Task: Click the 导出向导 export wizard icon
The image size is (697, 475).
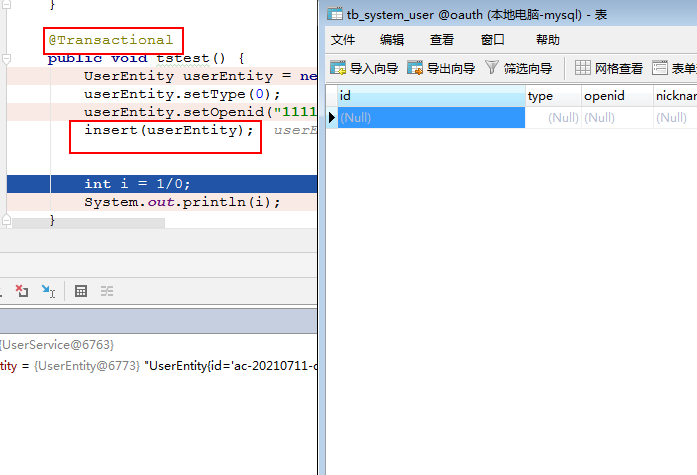Action: (x=415, y=68)
